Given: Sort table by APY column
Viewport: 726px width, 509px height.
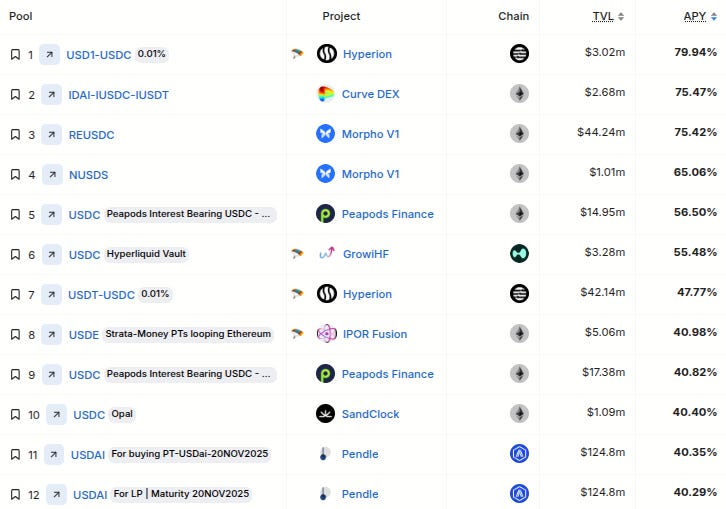Looking at the screenshot, I should click(x=700, y=16).
